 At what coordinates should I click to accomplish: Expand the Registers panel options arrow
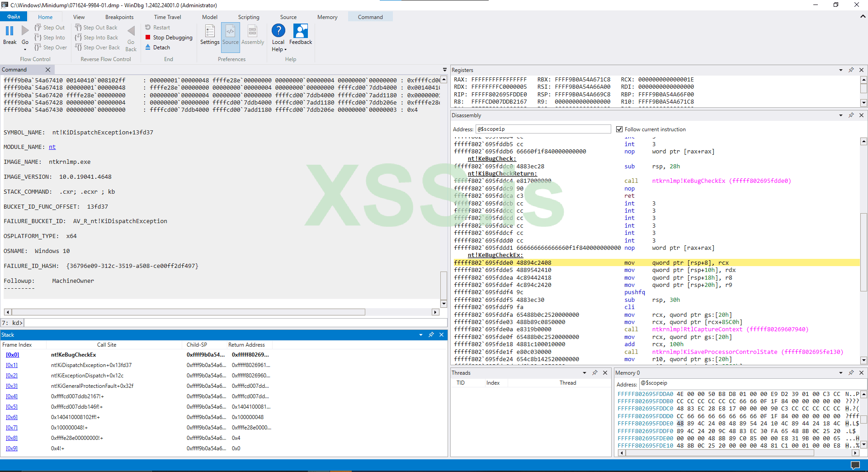pyautogui.click(x=841, y=70)
